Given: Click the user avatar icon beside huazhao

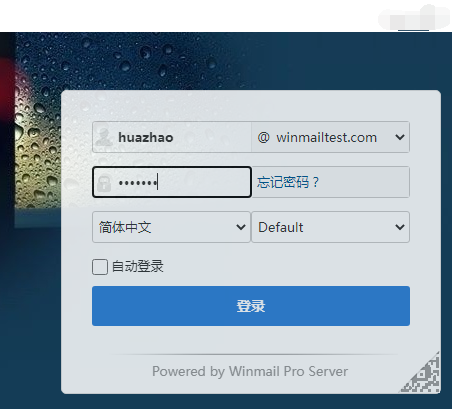Looking at the screenshot, I should (104, 137).
